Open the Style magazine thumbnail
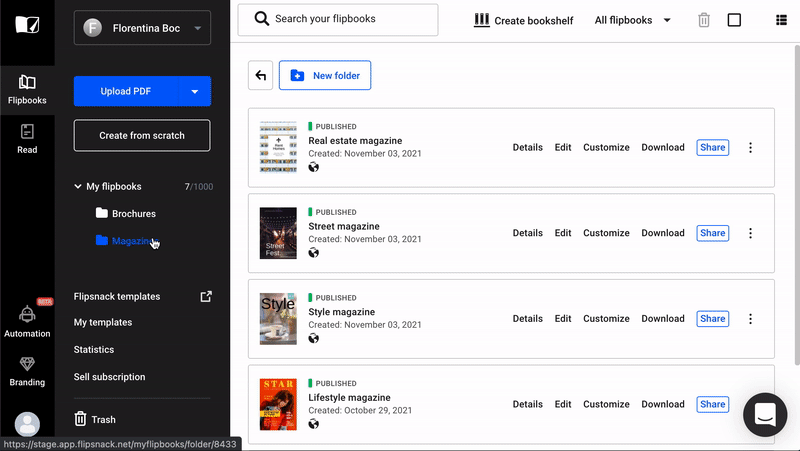800x451 pixels. 278,319
